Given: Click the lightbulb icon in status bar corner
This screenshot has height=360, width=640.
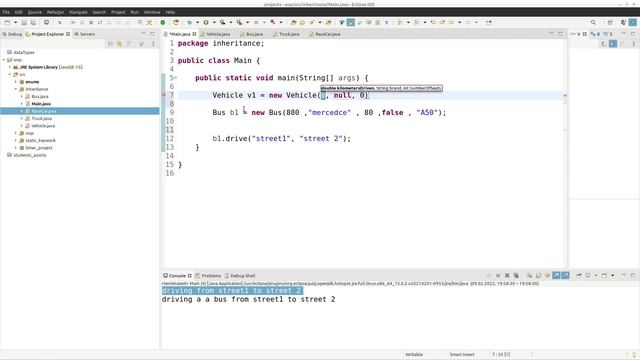Looking at the screenshot, I should [634, 355].
